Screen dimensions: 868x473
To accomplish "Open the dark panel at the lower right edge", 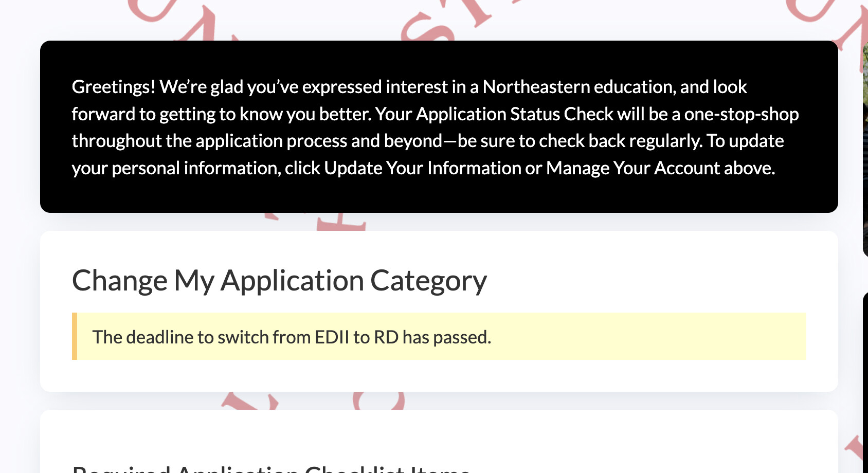I will click(865, 383).
